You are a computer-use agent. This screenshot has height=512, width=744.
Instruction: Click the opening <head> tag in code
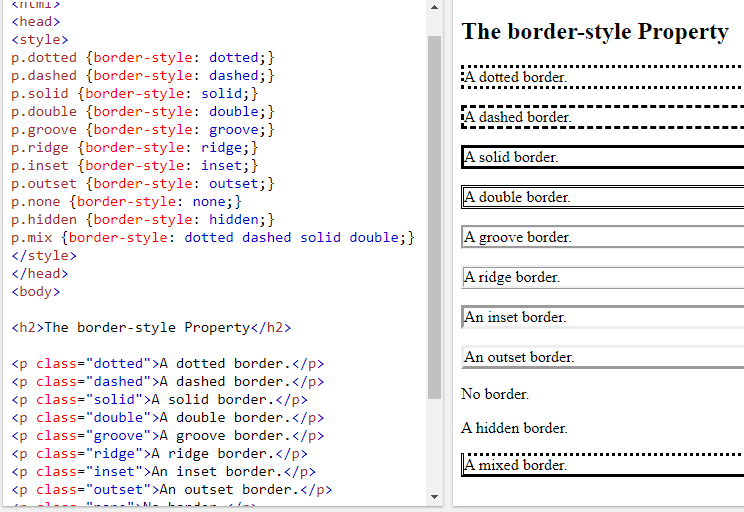point(36,21)
